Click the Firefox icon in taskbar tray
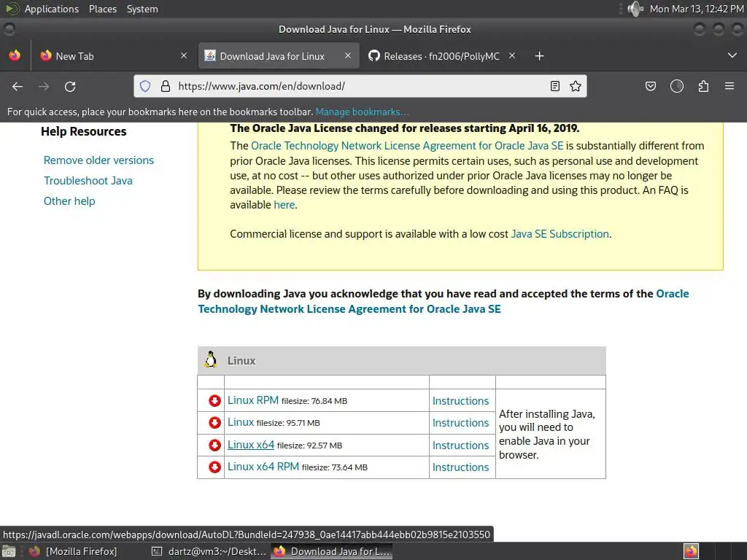 pyautogui.click(x=692, y=551)
